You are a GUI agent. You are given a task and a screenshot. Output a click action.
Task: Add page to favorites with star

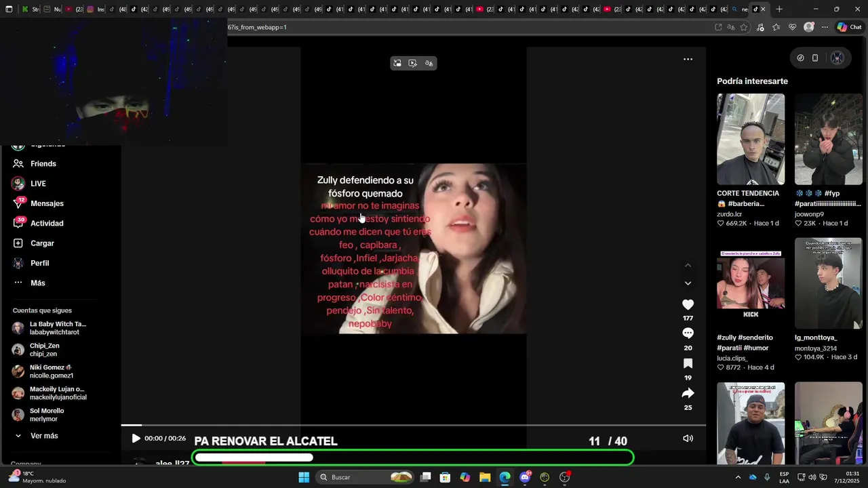[x=744, y=27]
